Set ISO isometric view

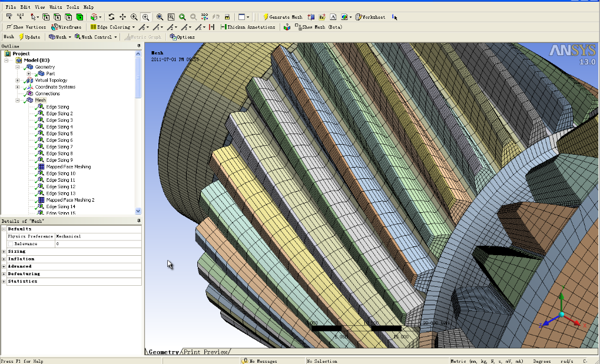tap(204, 17)
